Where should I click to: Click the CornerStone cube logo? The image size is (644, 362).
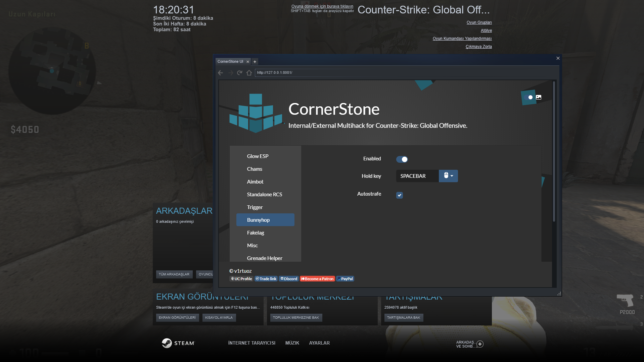click(x=256, y=113)
